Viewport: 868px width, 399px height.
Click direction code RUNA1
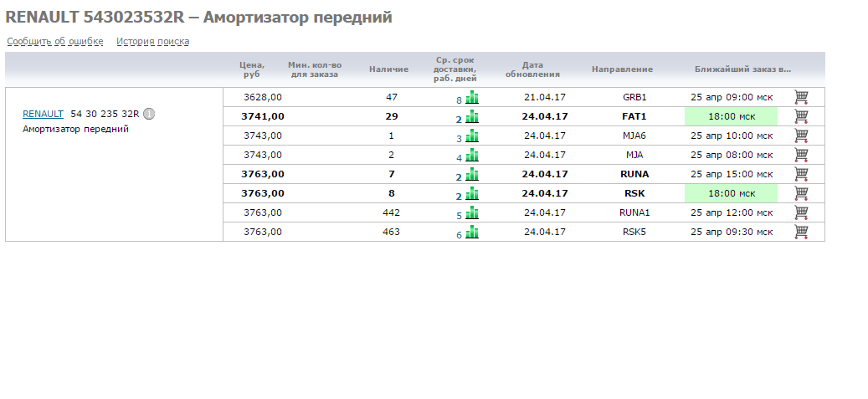tap(634, 212)
